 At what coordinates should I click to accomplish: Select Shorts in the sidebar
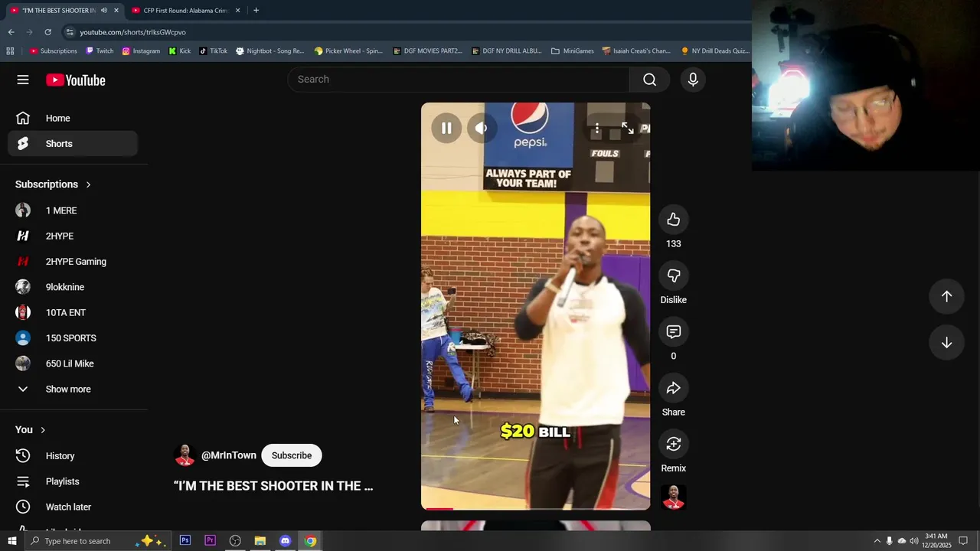73,144
